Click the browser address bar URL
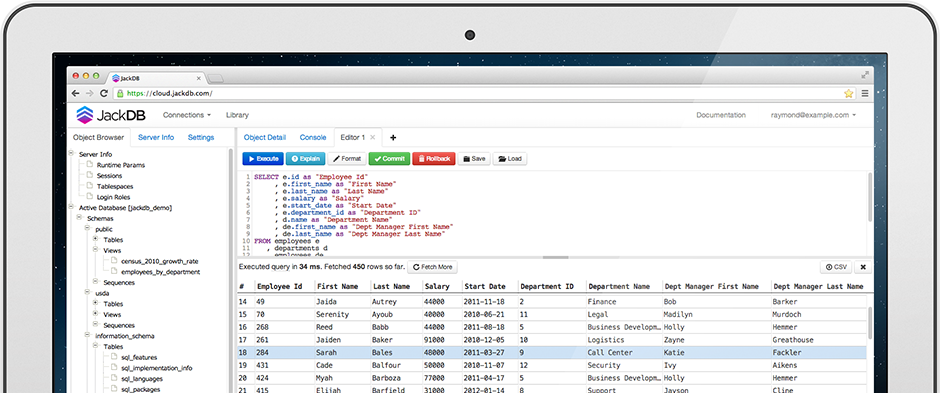The image size is (940, 393). pos(170,93)
